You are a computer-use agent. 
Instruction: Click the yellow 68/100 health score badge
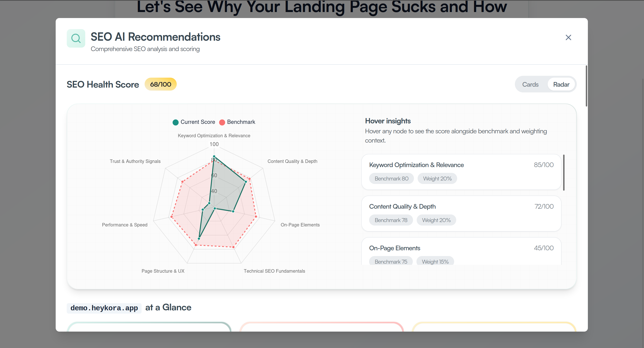click(x=161, y=84)
